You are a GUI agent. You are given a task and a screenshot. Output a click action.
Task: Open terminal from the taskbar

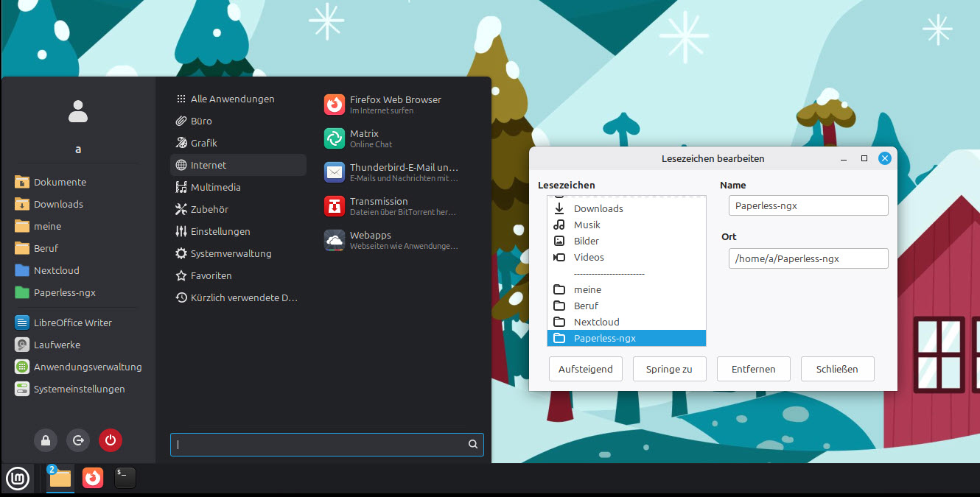pyautogui.click(x=125, y=478)
